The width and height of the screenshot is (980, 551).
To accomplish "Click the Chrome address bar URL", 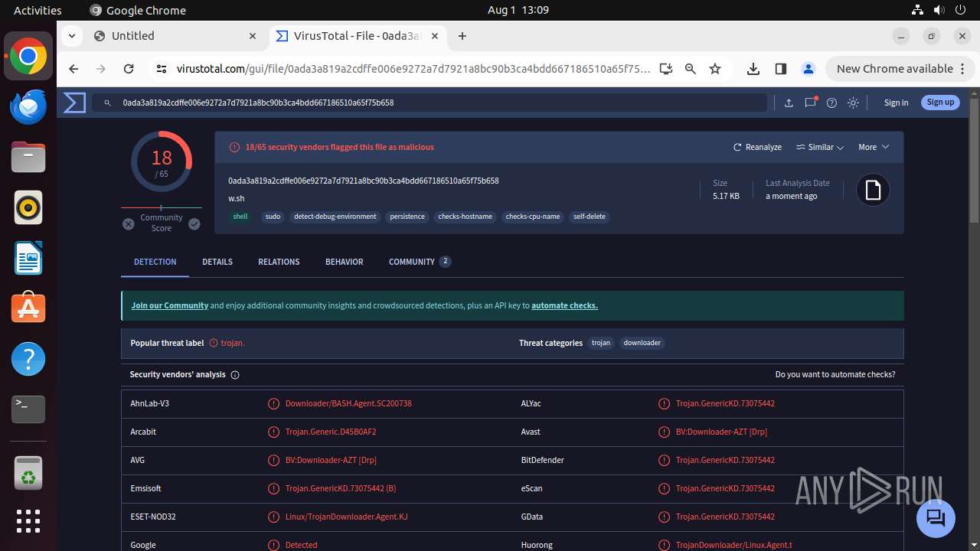I will coord(413,69).
